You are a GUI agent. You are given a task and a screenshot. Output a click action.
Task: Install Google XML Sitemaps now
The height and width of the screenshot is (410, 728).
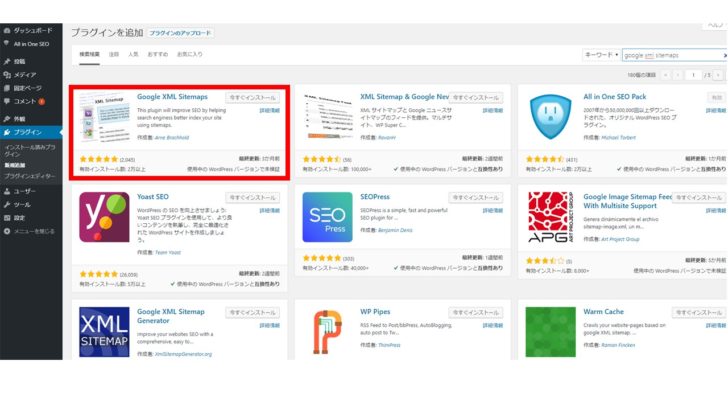pyautogui.click(x=253, y=98)
